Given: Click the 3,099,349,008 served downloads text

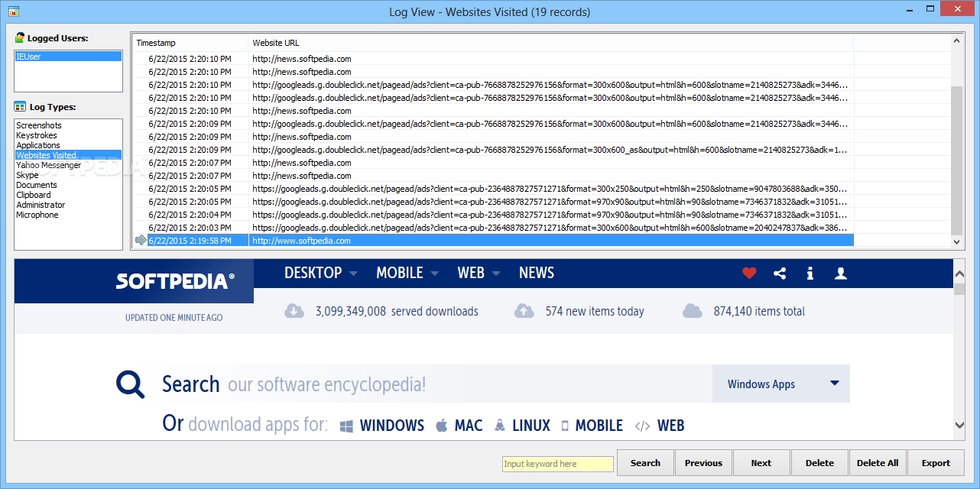Looking at the screenshot, I should coord(397,311).
